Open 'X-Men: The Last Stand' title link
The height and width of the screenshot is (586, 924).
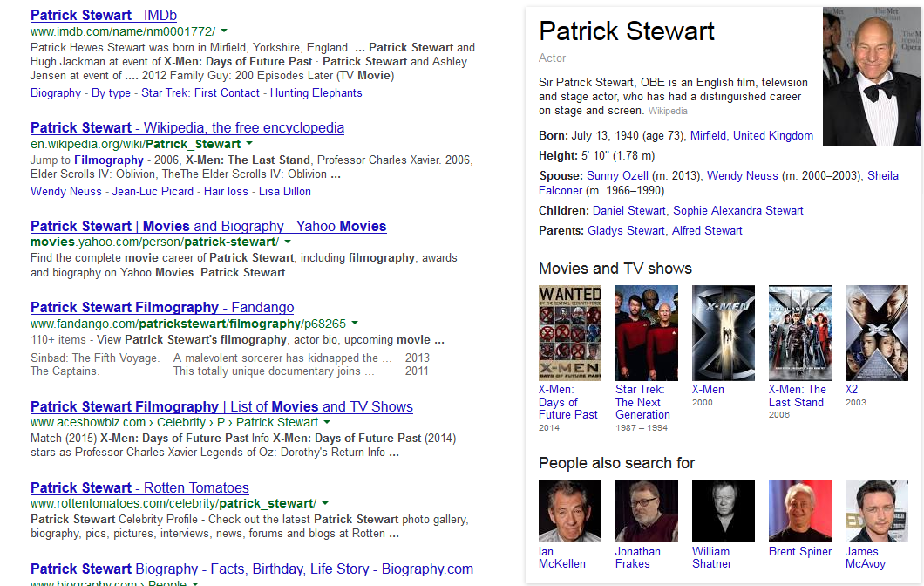click(798, 396)
